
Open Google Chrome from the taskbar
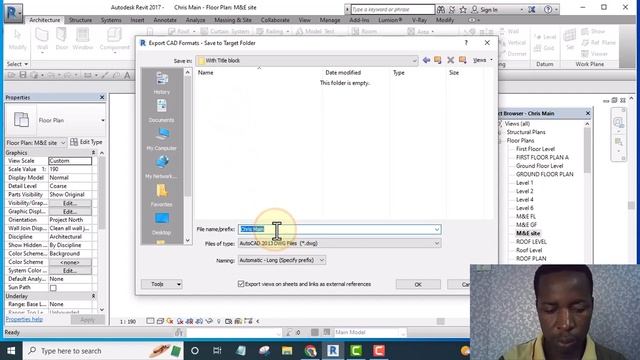[310, 351]
